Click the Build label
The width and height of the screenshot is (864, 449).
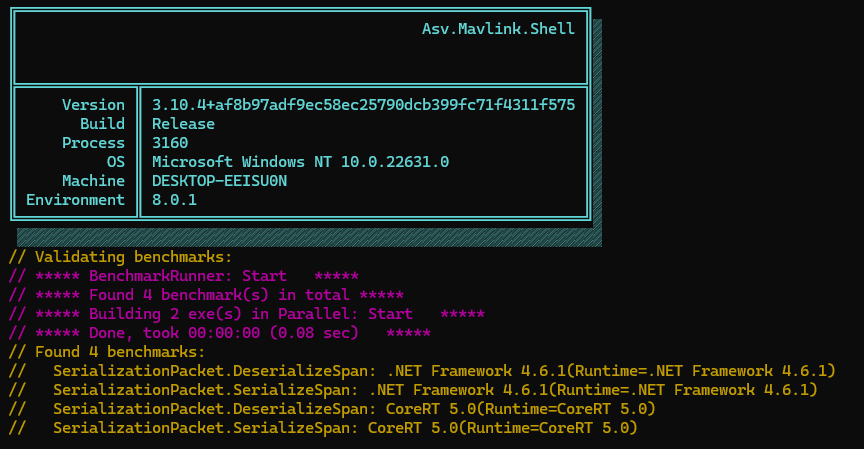102,124
